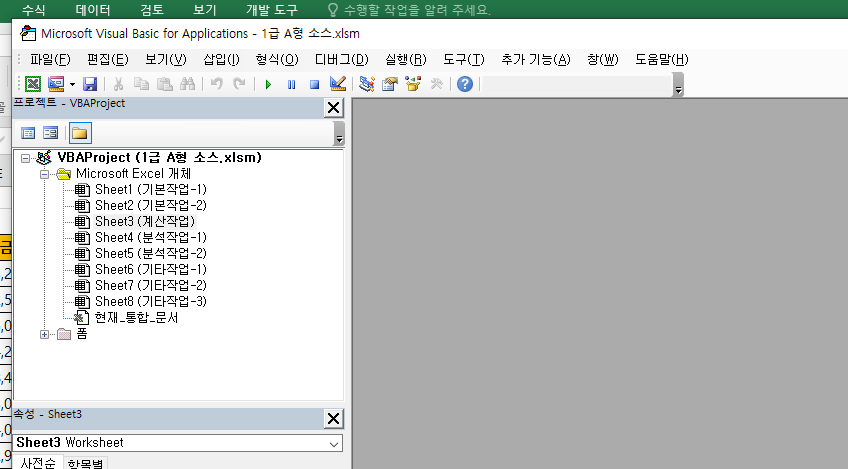Open the standard toolbar options arrow
Screen dimensions: 848x469
point(678,85)
